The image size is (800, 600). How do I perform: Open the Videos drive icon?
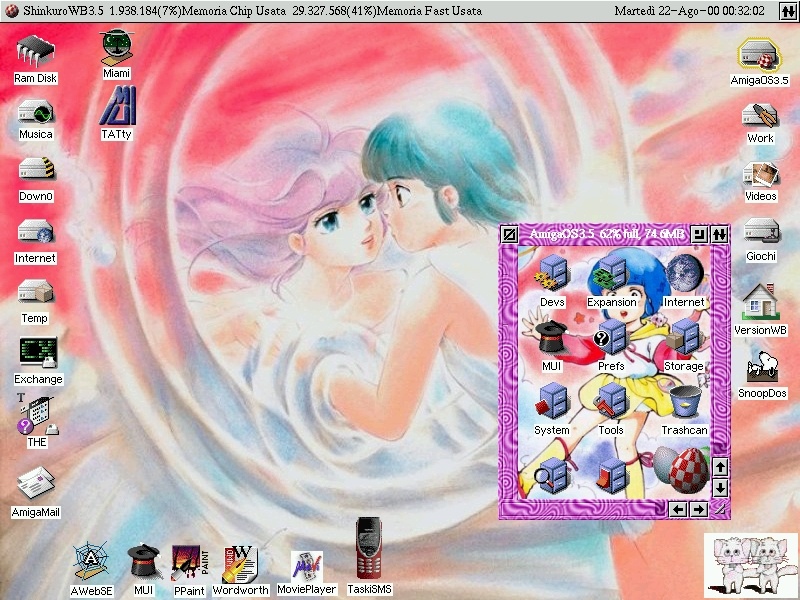[x=761, y=174]
